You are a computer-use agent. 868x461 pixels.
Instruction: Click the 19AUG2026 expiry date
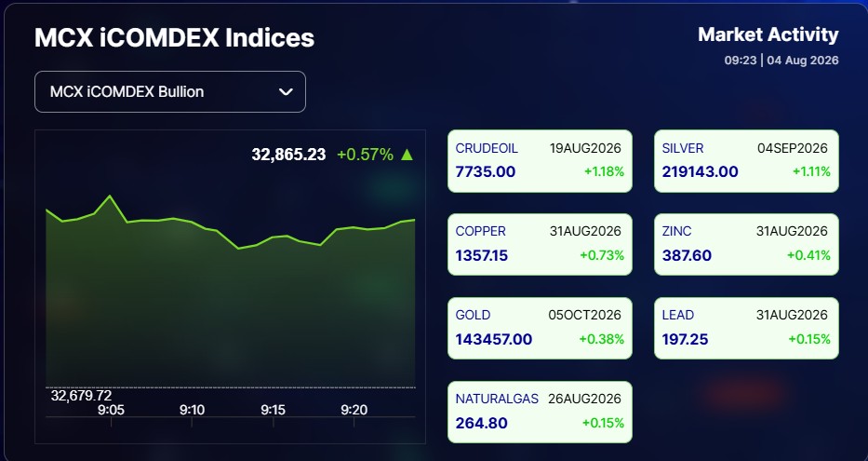[x=585, y=148]
